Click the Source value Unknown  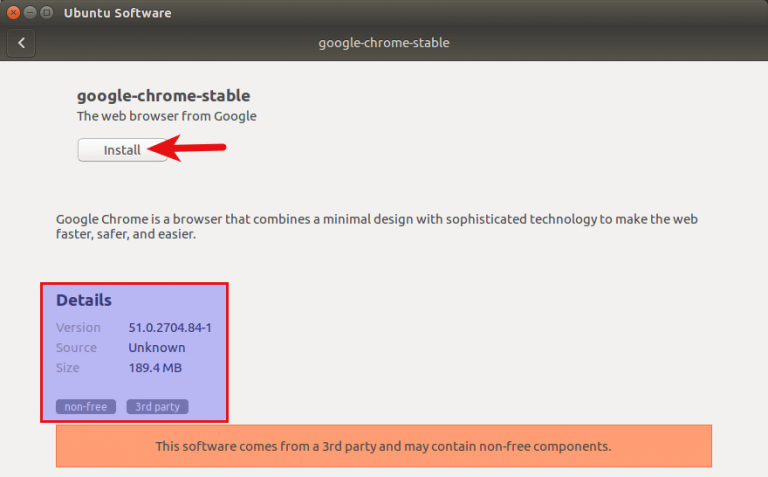(x=157, y=347)
